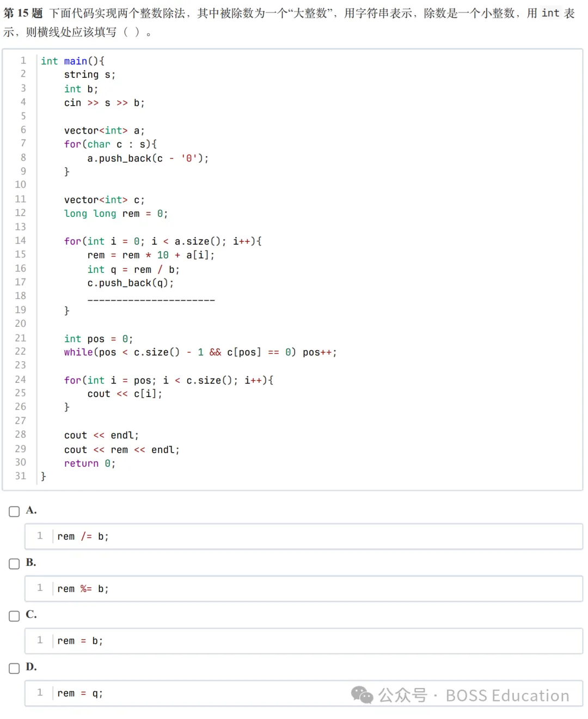The image size is (588, 719).
Task: Click the line 'return 0;'
Action: [90, 464]
